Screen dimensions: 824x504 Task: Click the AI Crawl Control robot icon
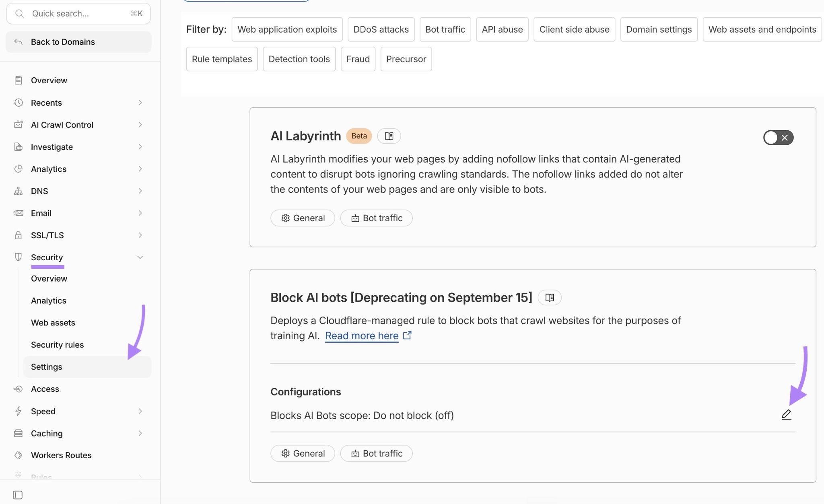pos(18,125)
